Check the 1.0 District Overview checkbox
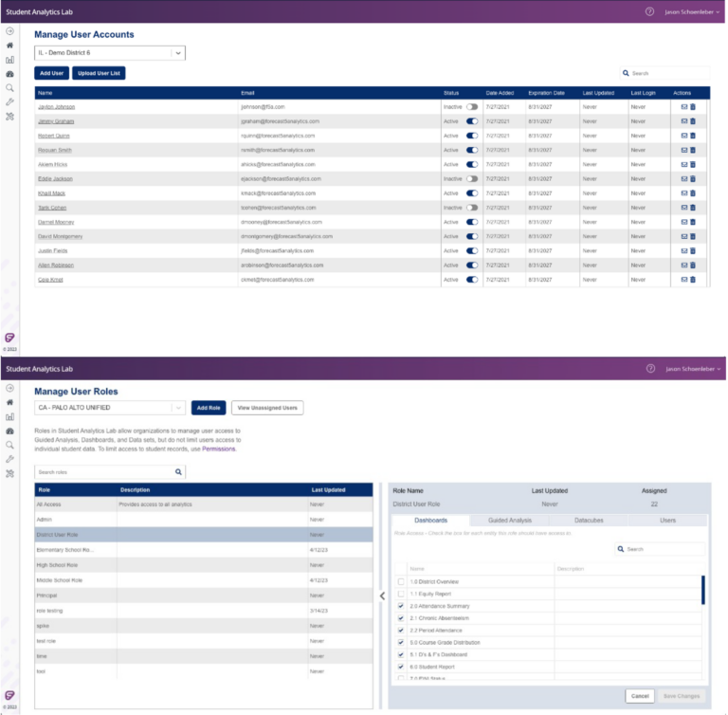This screenshot has width=728, height=715. click(401, 581)
